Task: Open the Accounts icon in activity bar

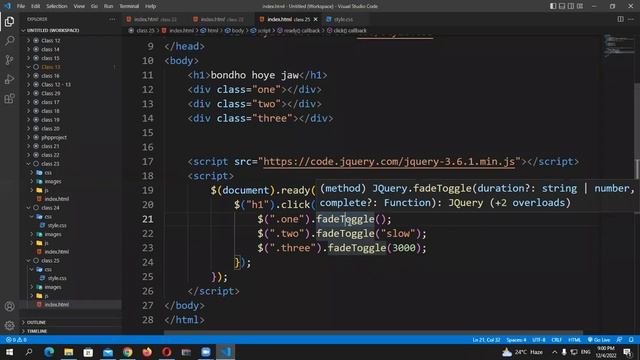Action: pyautogui.click(x=9, y=306)
